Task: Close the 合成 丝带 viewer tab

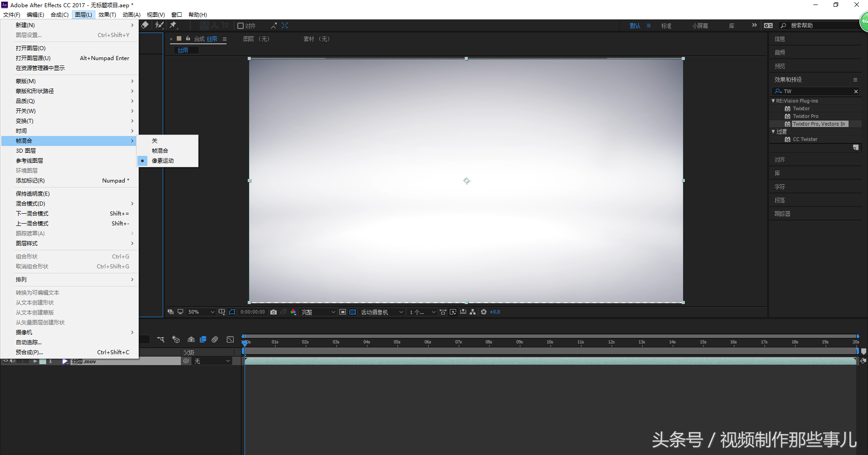Action: pos(171,39)
